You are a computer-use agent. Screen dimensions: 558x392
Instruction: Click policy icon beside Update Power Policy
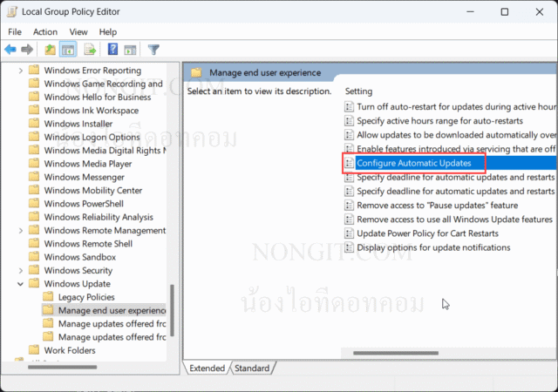click(x=349, y=233)
